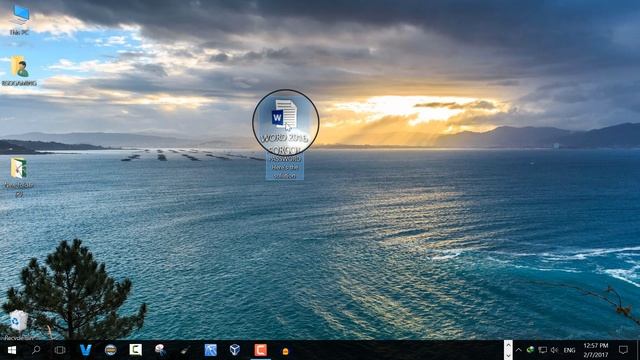Open the green globe tray icon
Screen dimensions: 640x360
pyautogui.click(x=530, y=350)
